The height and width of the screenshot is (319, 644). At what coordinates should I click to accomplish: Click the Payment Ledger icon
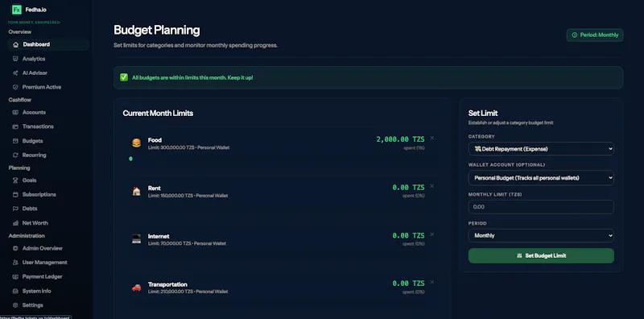[x=15, y=276]
